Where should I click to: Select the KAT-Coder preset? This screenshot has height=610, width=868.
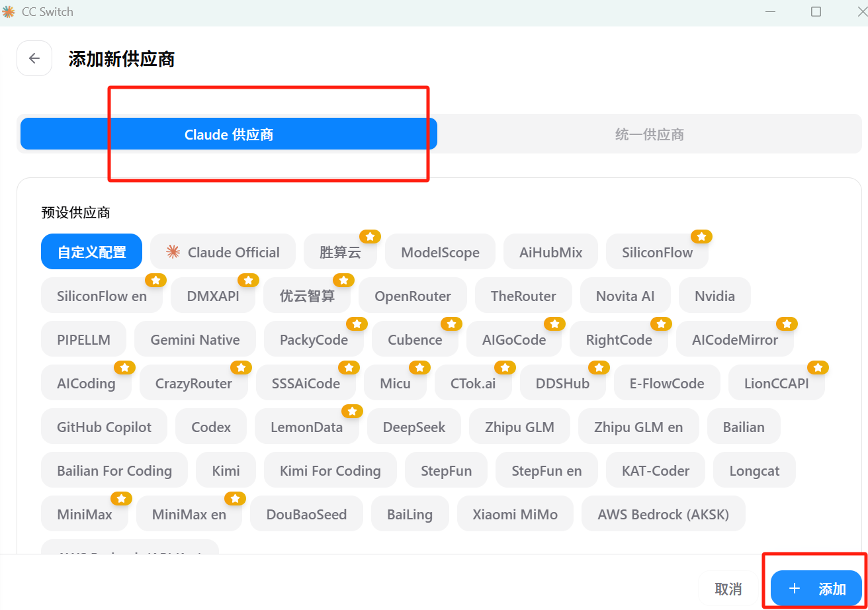[x=656, y=470]
